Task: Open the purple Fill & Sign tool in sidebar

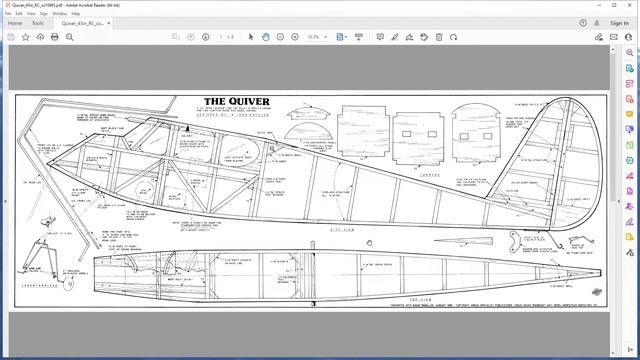Action: click(x=630, y=222)
